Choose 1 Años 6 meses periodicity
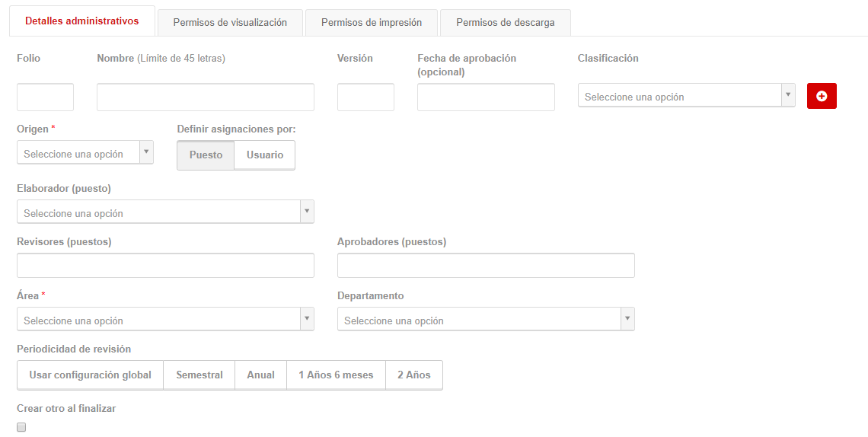 tap(336, 375)
